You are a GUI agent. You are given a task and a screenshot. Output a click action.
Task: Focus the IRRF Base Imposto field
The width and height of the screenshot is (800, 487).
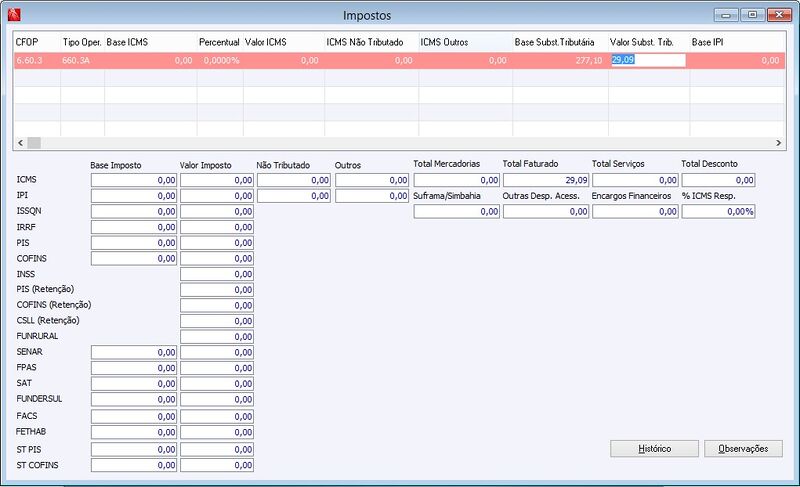click(134, 227)
